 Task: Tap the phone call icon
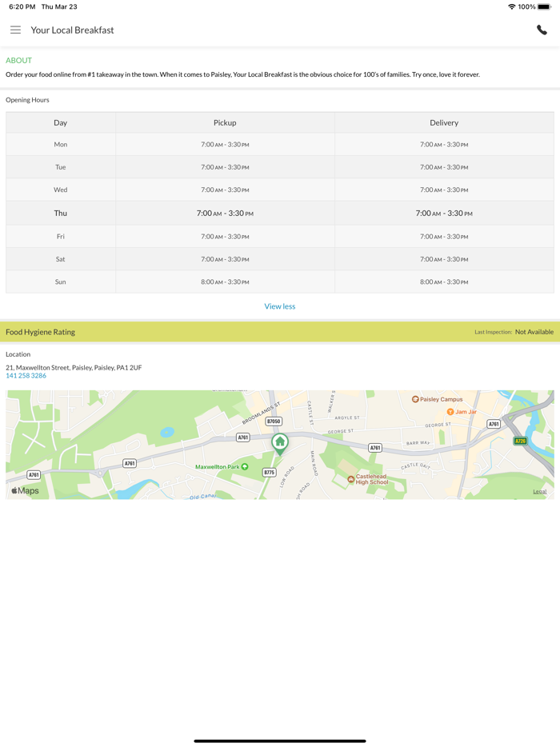click(542, 30)
